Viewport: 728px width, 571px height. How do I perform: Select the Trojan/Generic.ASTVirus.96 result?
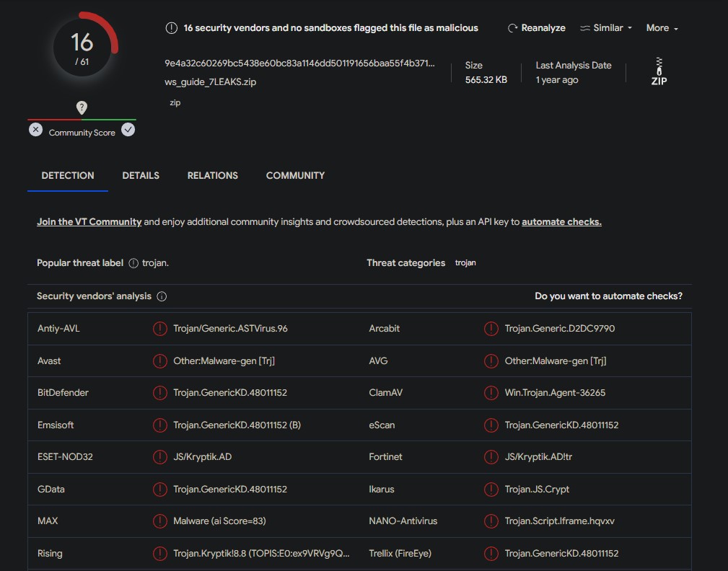(x=230, y=329)
